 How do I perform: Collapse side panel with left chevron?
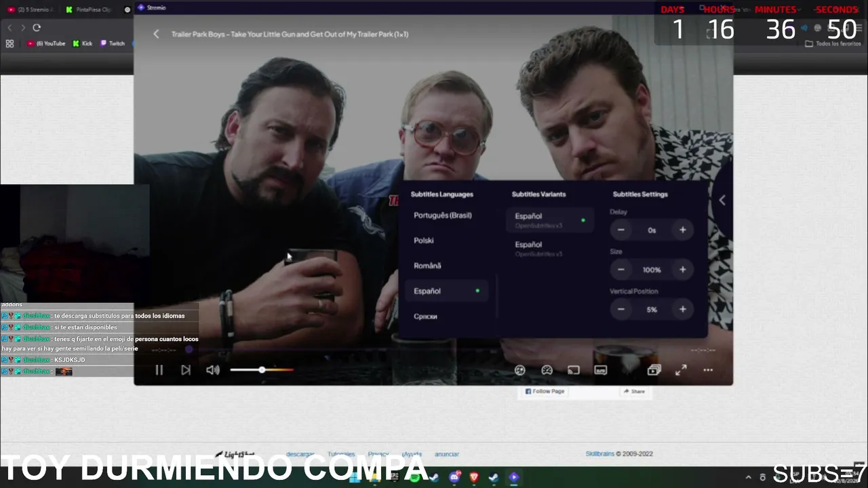(722, 200)
